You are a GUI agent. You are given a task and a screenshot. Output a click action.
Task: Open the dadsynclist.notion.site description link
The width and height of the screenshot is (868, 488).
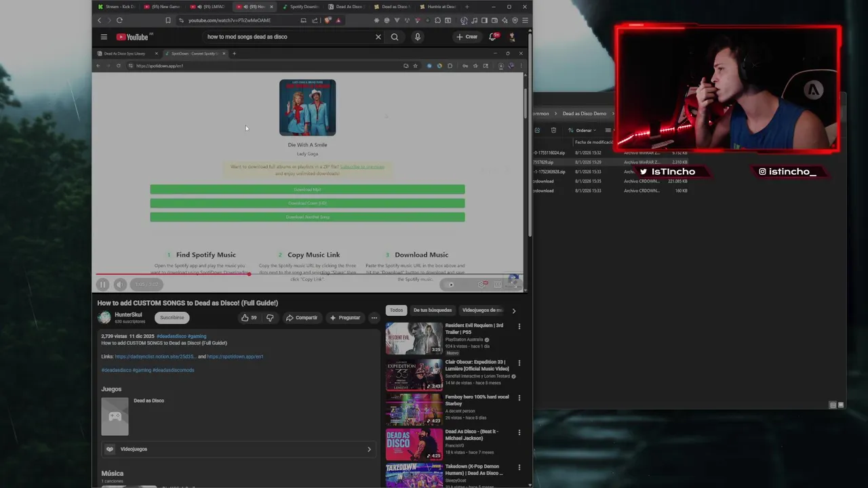pyautogui.click(x=155, y=357)
